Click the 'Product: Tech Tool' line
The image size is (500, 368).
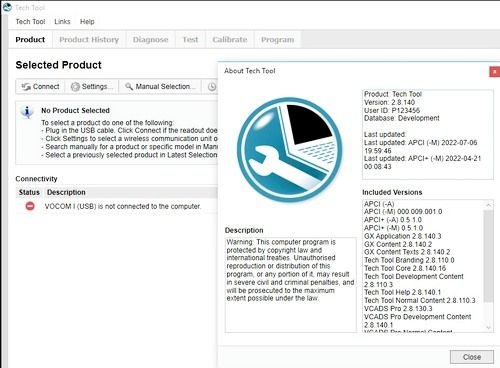pos(393,94)
